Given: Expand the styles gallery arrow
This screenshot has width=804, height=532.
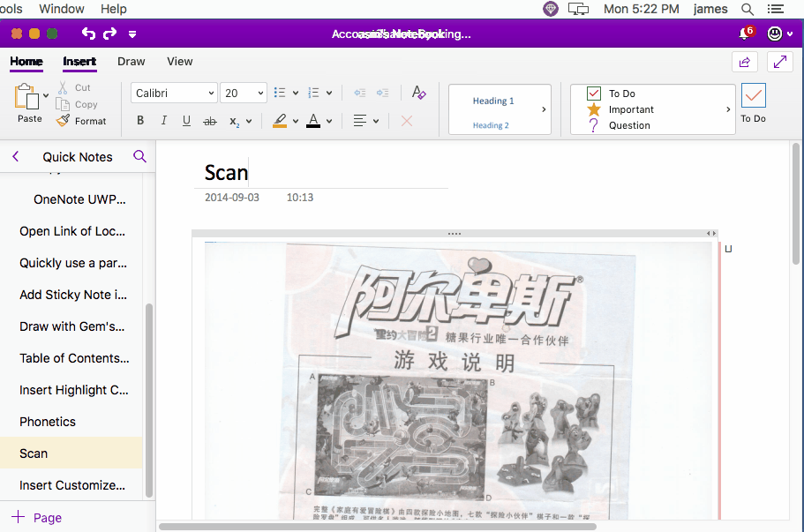Looking at the screenshot, I should pyautogui.click(x=544, y=109).
